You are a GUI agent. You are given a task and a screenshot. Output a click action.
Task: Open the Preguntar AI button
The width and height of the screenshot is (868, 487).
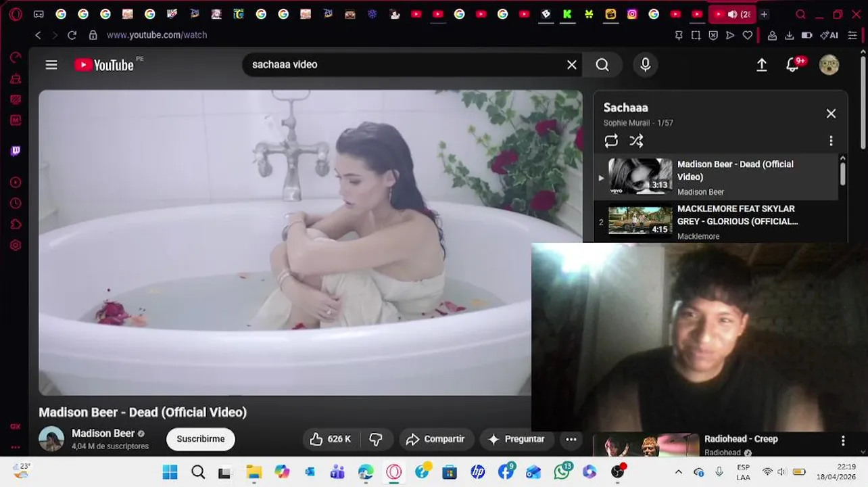[x=516, y=439]
